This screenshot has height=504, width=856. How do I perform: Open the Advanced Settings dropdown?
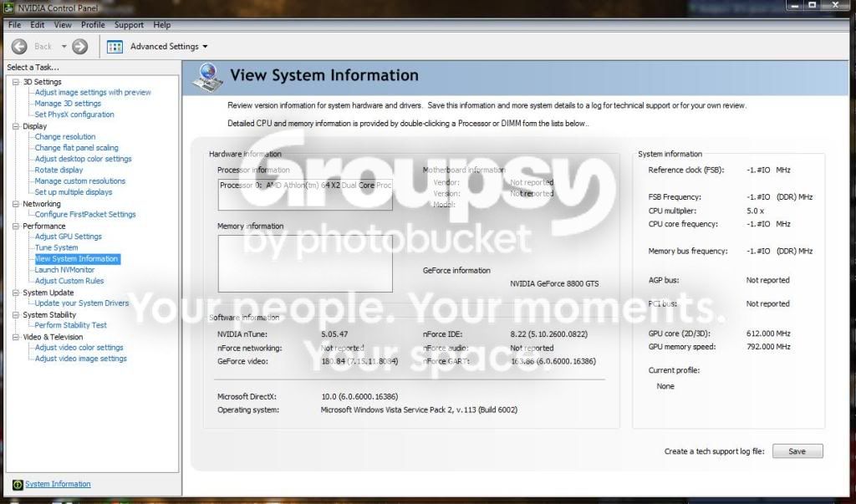tap(206, 47)
